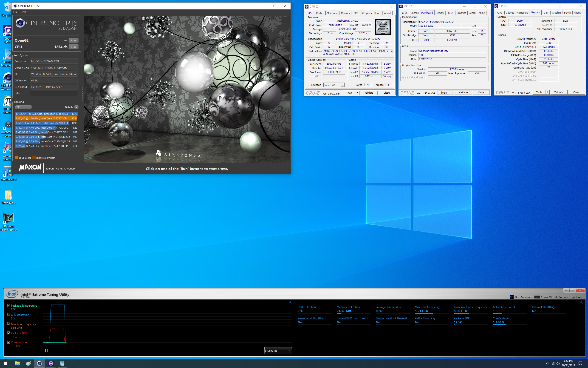588x368 pixels.
Task: Open the Action Center notifications icon
Action: pyautogui.click(x=580, y=363)
